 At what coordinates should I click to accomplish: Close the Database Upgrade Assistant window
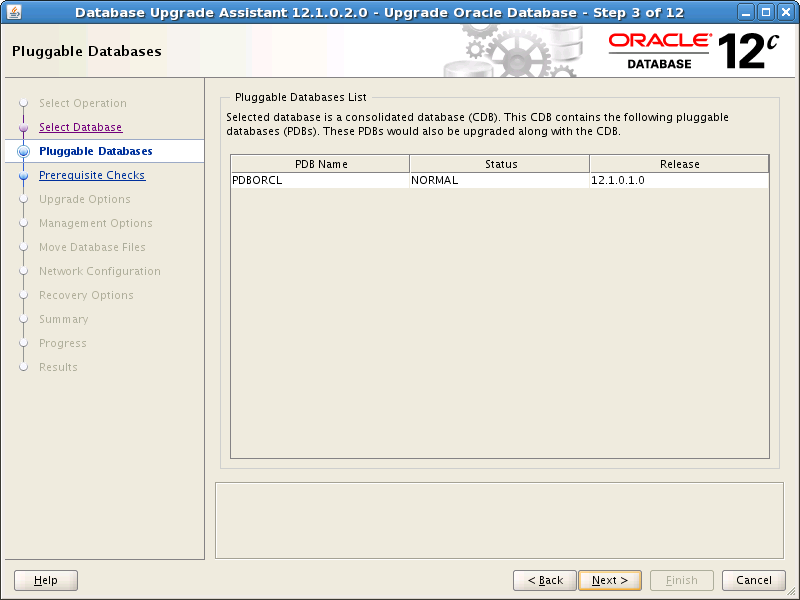point(786,12)
